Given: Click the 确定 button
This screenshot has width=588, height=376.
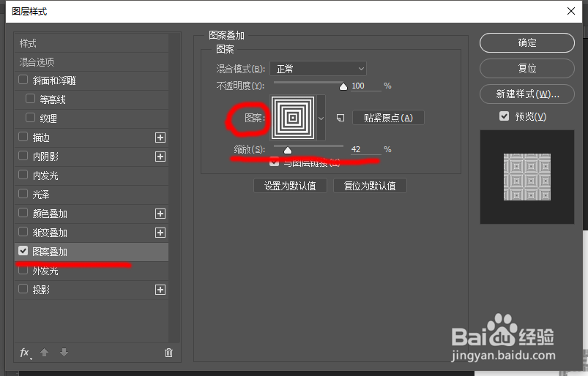Looking at the screenshot, I should pos(527,42).
